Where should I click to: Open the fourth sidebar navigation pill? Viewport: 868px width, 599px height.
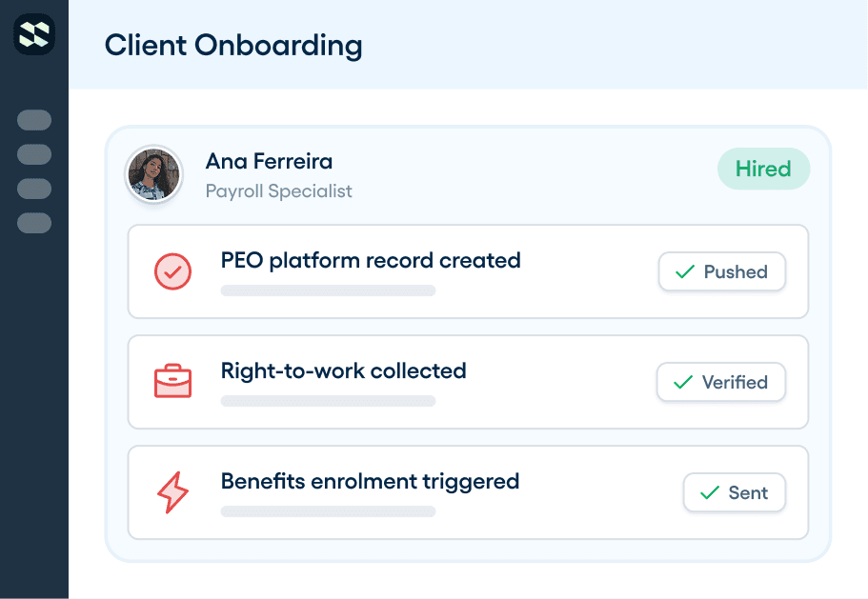[x=34, y=223]
